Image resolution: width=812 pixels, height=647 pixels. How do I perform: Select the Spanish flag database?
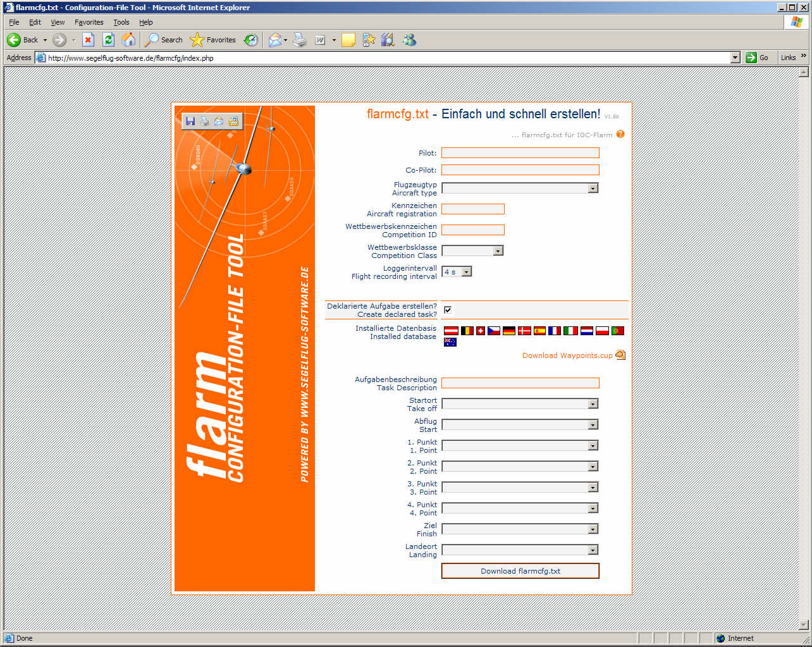tap(539, 331)
